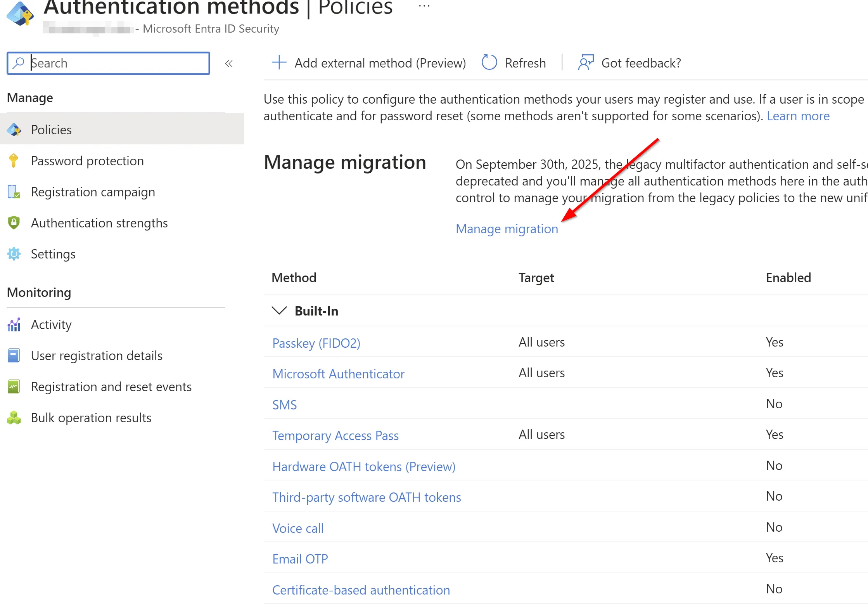The image size is (868, 612).
Task: Open the ellipsis more options menu
Action: 424,6
